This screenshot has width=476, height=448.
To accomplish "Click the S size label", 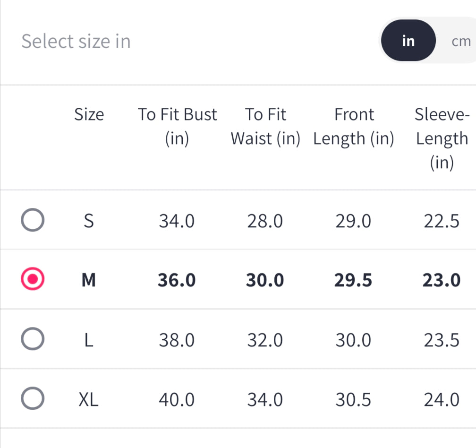I will pos(88,221).
